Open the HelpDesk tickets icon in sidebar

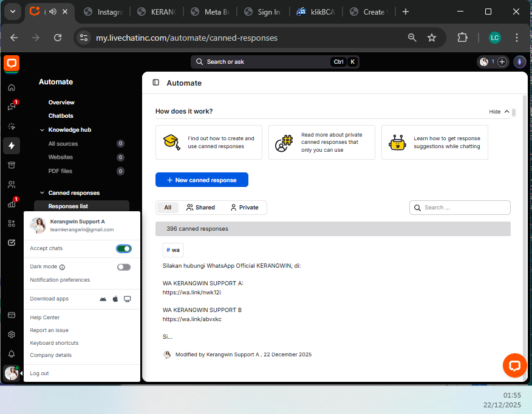point(12,242)
